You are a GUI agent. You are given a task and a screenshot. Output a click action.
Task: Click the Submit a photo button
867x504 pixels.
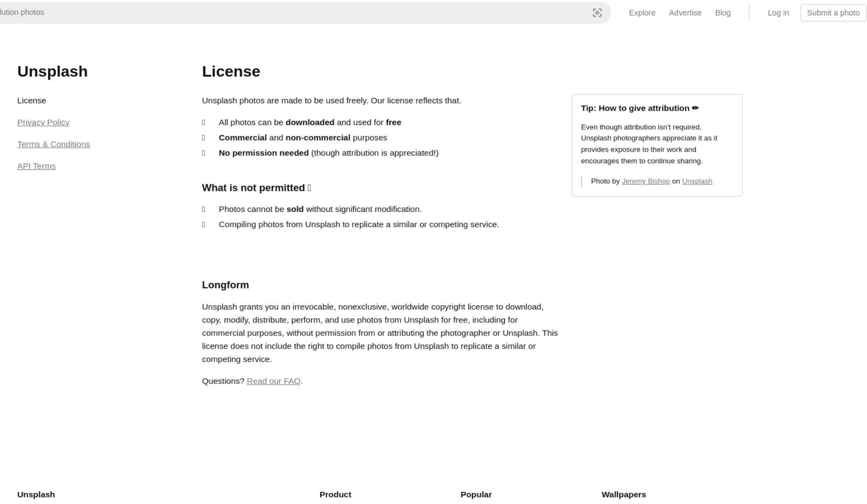pyautogui.click(x=833, y=13)
